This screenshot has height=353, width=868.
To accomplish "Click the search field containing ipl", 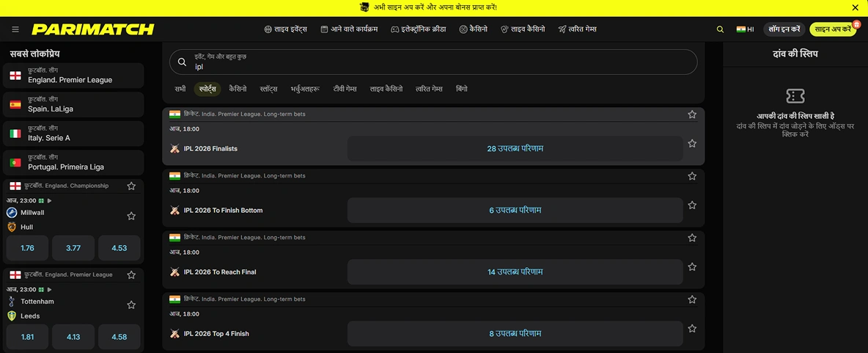I will 433,62.
